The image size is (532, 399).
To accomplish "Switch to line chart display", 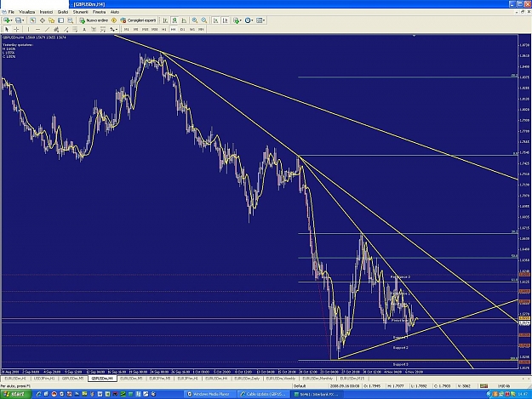I will point(184,20).
